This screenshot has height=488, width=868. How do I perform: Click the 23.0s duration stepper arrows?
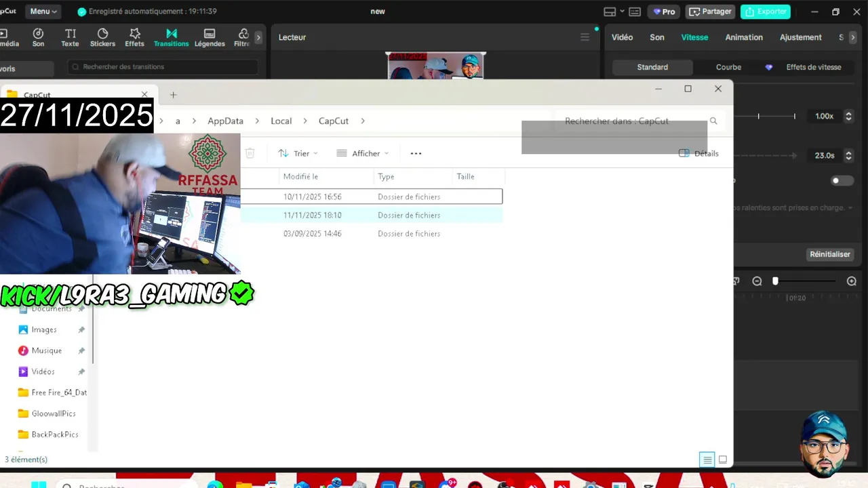[x=848, y=156]
